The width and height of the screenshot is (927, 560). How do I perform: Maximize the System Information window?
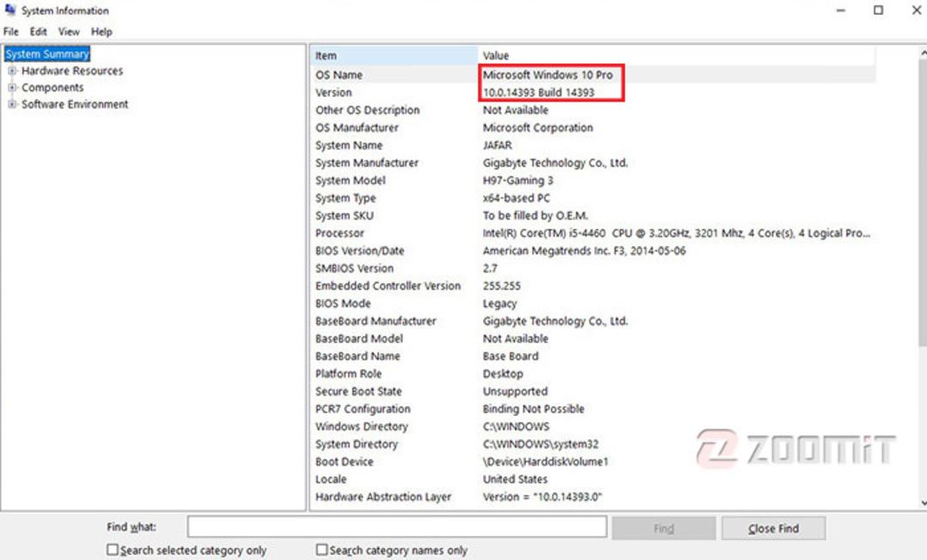click(879, 10)
